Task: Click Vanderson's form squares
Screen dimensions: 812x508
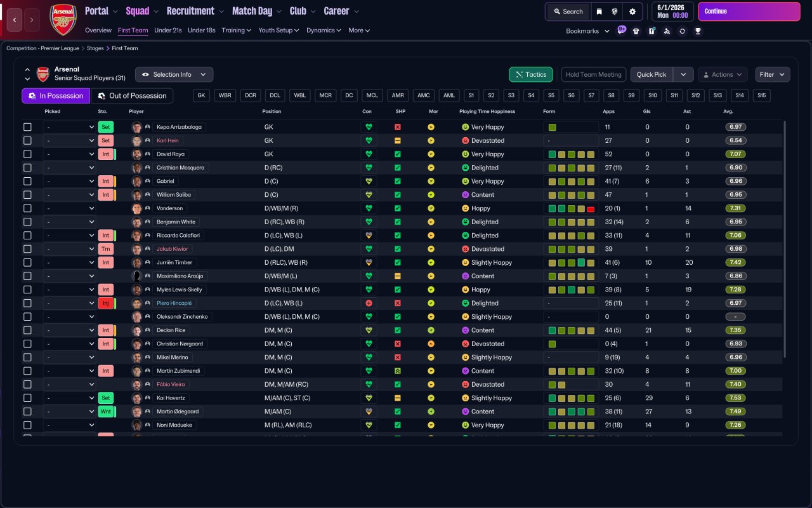Action: (572, 208)
